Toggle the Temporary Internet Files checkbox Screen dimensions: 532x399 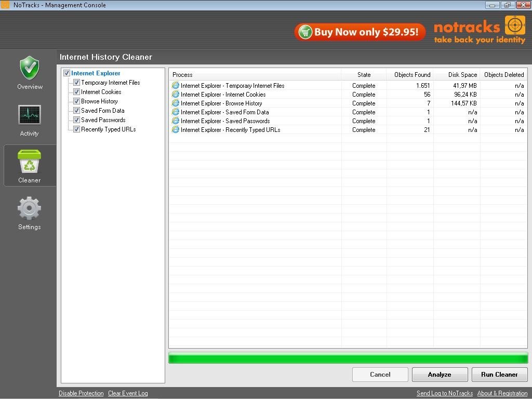coord(77,83)
